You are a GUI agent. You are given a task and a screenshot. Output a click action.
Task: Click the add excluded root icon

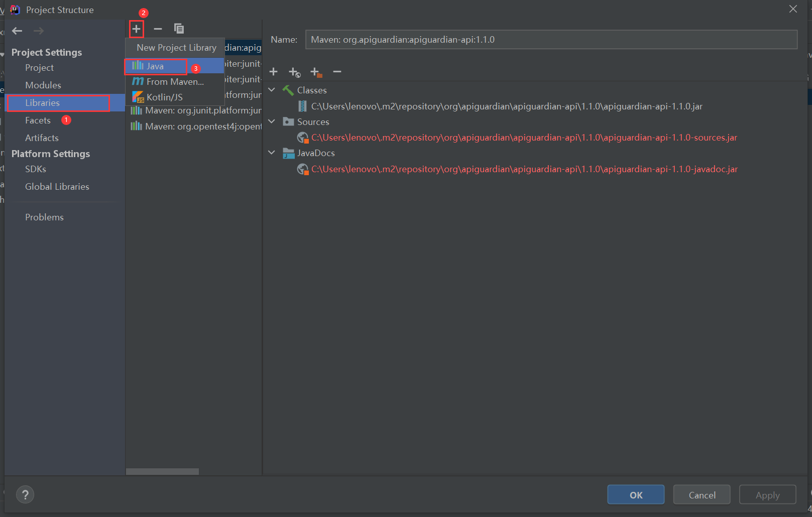(x=316, y=72)
